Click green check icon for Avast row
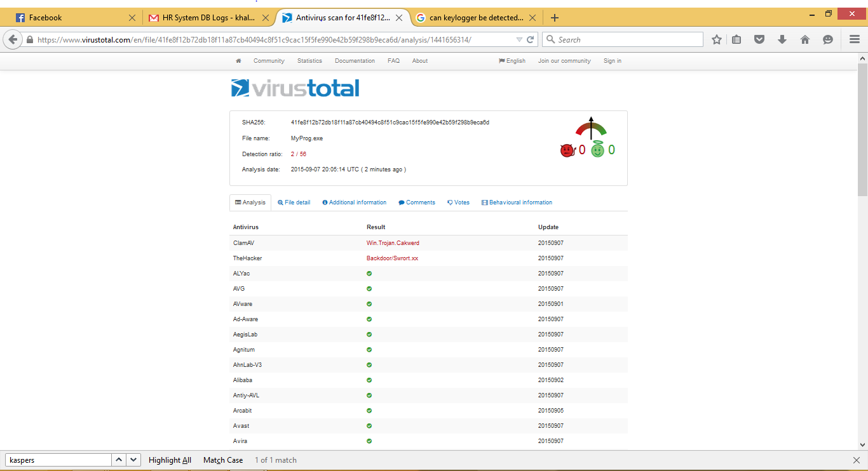The height and width of the screenshot is (471, 868). (x=369, y=426)
